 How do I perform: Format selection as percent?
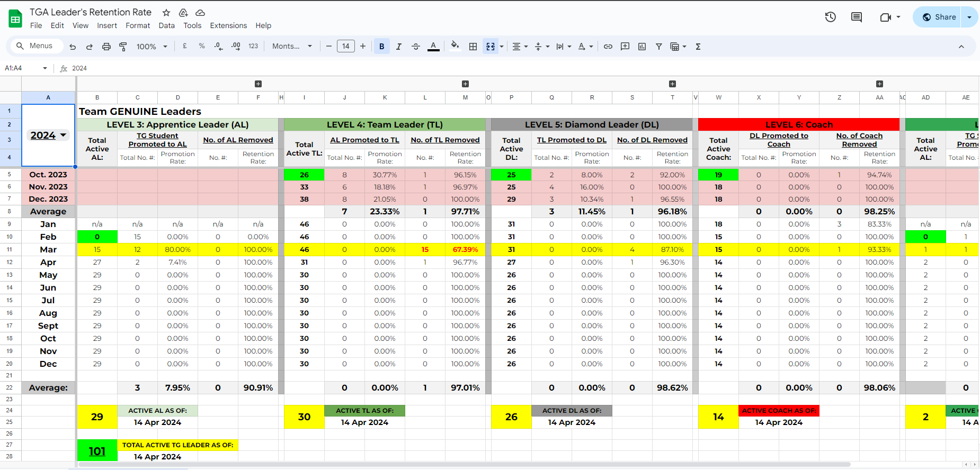coord(202,46)
